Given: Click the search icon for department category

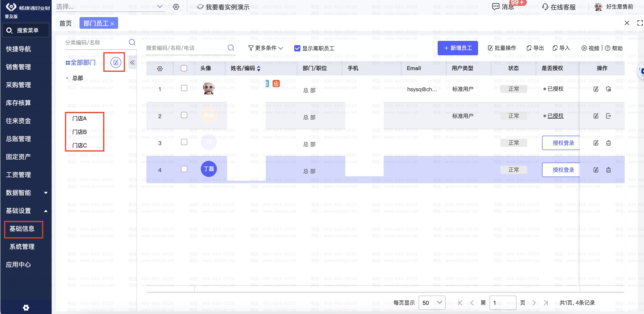Looking at the screenshot, I should [x=132, y=42].
